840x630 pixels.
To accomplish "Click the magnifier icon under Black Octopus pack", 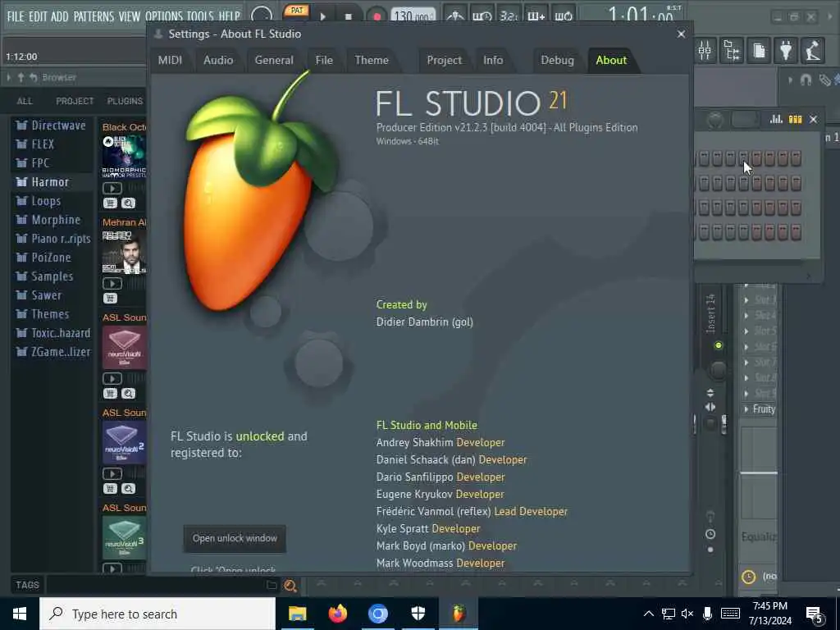I will (x=129, y=203).
